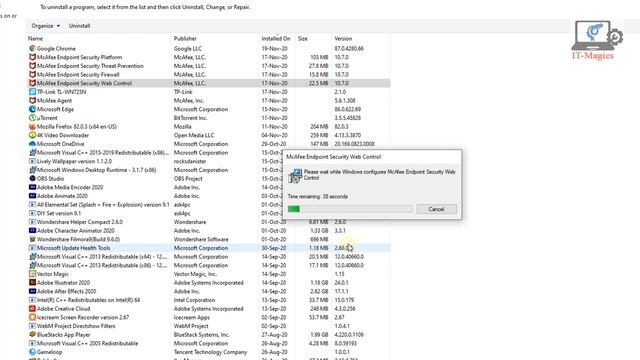The image size is (640, 360).
Task: Select McAfee Endpoint Security Web Control row
Action: 208,83
